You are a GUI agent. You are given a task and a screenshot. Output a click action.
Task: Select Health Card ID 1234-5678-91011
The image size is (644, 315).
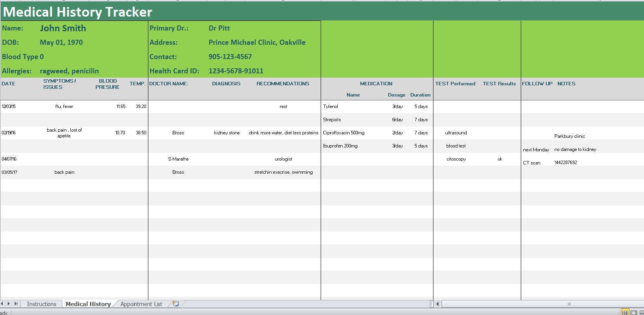coord(236,71)
